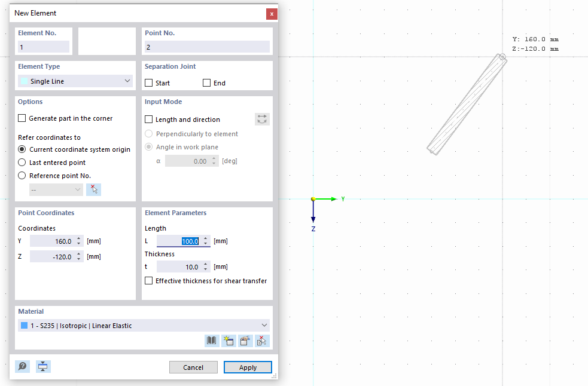The width and height of the screenshot is (588, 386).
Task: Create a new material via the new-dialog icon
Action: tap(228, 340)
